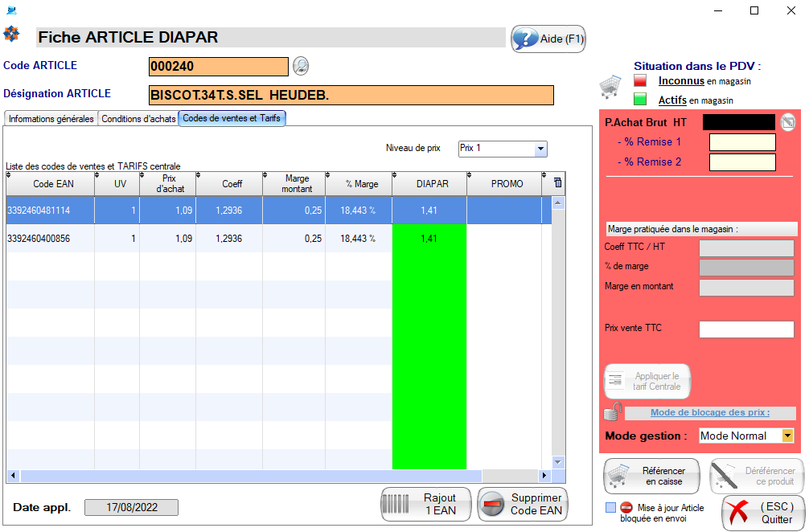This screenshot has width=809, height=532.
Task: Click the shopping cart icon near Situation PDV
Action: pos(610,85)
